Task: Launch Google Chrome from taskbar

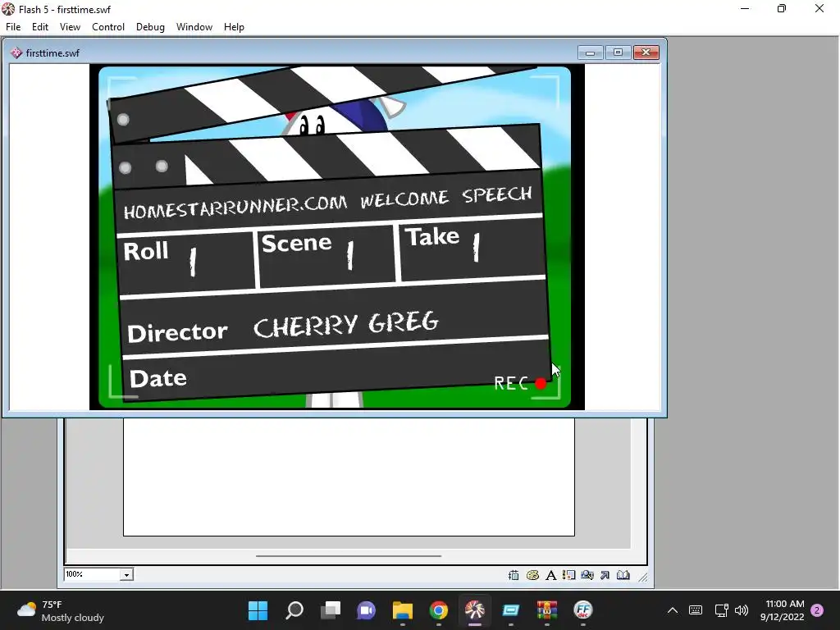Action: click(439, 610)
